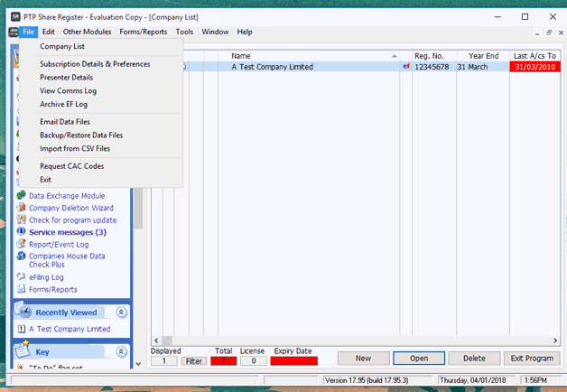Choose Archive EF Log
567x392 pixels.
[x=63, y=104]
